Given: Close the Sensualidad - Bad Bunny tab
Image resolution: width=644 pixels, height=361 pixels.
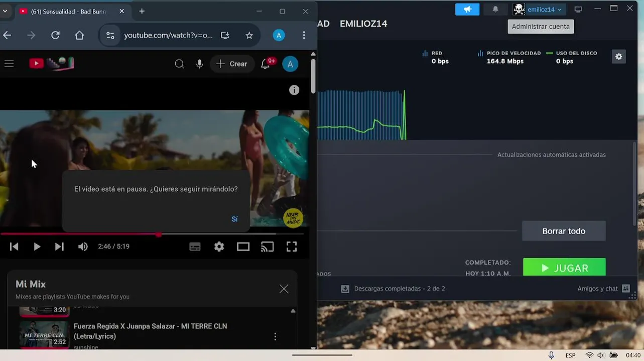Looking at the screenshot, I should [x=121, y=11].
